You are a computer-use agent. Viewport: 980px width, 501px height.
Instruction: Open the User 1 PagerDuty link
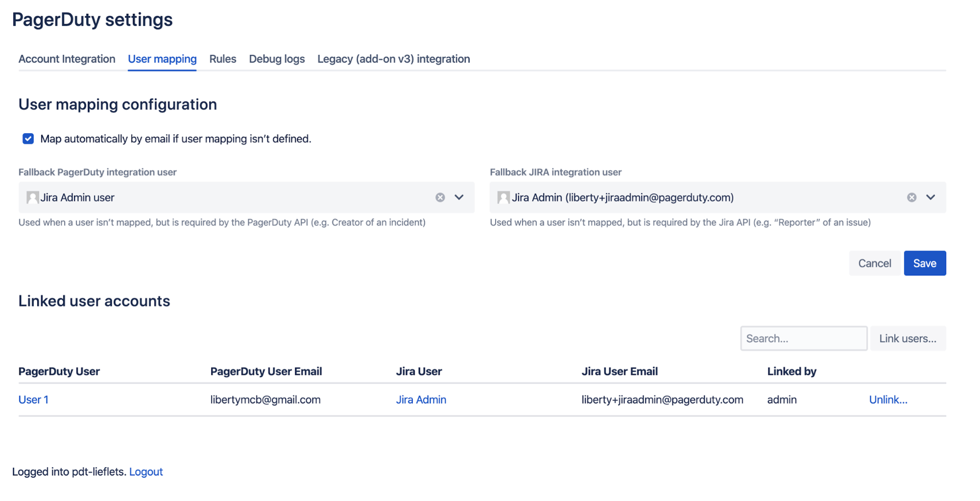pos(33,400)
